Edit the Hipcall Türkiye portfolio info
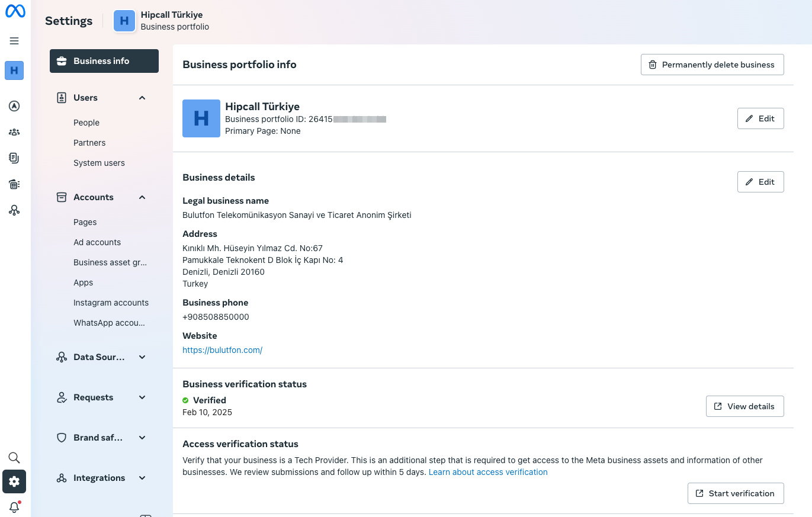 pyautogui.click(x=760, y=118)
